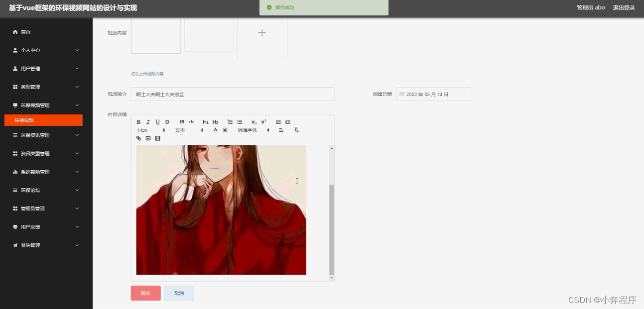The height and width of the screenshot is (309, 644).
Task: Click the editor's vertical scrollbar thumb
Action: 332,229
